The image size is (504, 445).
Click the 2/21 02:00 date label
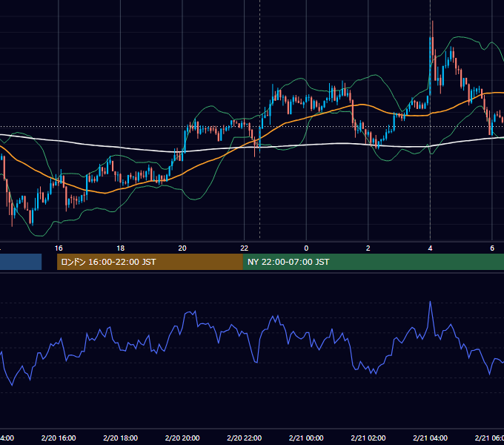(x=368, y=438)
